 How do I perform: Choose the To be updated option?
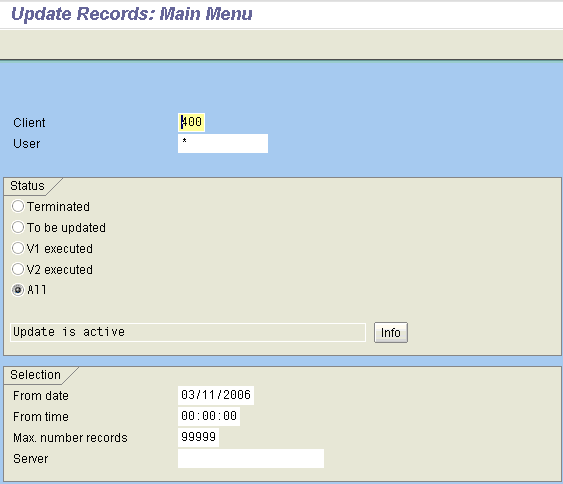18,227
